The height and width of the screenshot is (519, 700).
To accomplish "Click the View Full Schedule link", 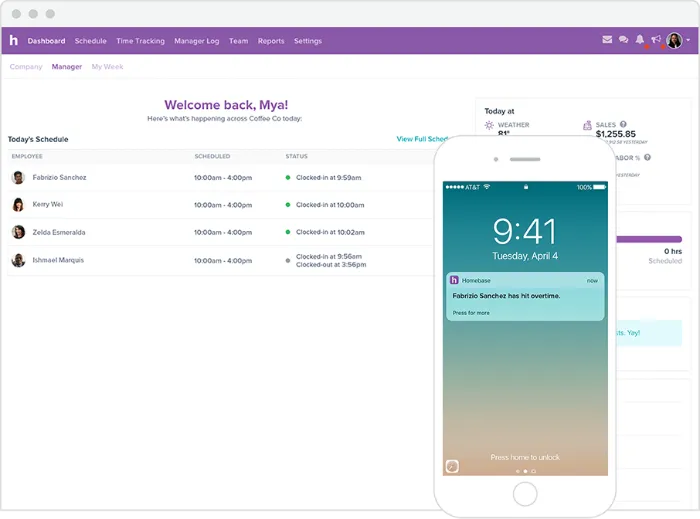I will (422, 139).
